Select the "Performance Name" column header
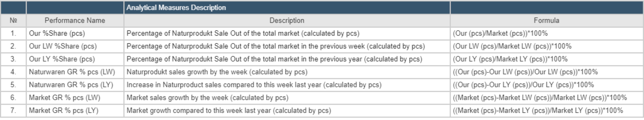 pyautogui.click(x=75, y=20)
